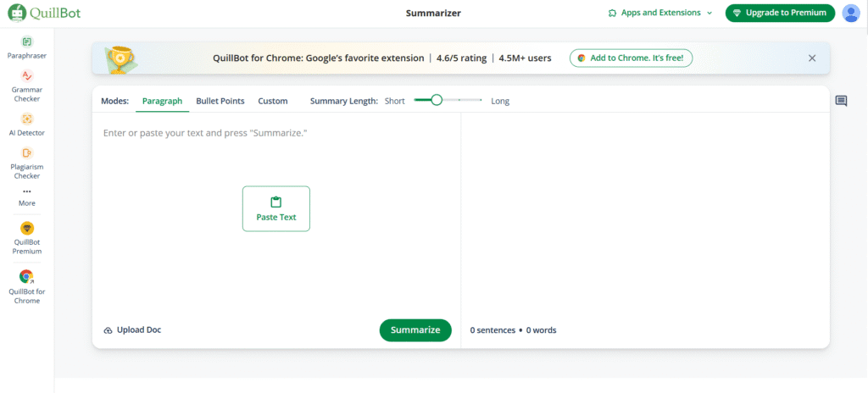
Task: Click the QuillBot Premium diamond icon
Action: click(27, 228)
